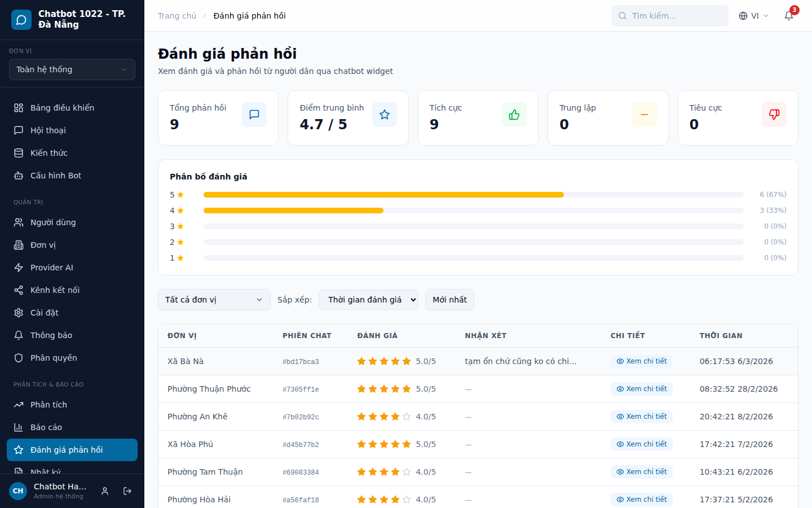This screenshot has width=812, height=508.
Task: Open Bảng điều khiển in sidebar
Action: 62,108
